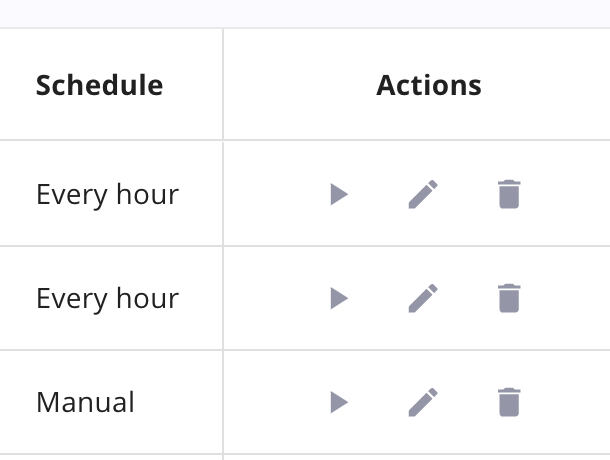Screen dimensions: 610x460
Task: Run the second Every hour job
Action: [x=339, y=298]
